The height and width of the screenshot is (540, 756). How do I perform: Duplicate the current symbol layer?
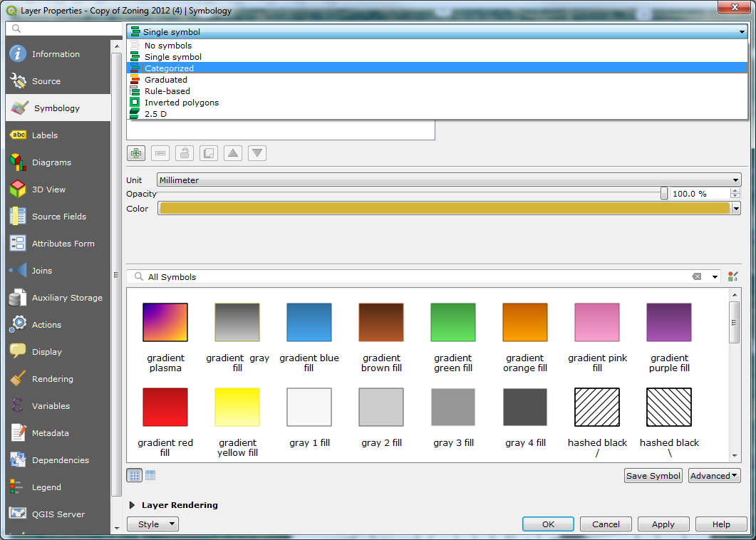click(x=208, y=153)
